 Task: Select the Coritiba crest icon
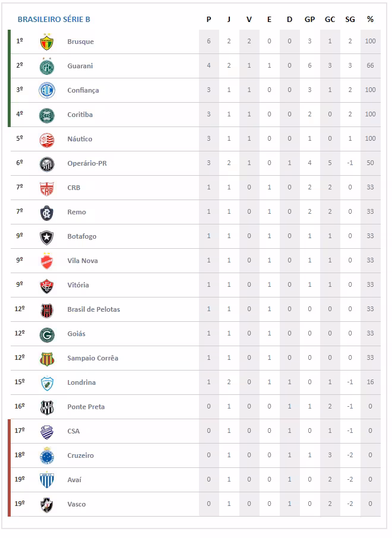47,115
